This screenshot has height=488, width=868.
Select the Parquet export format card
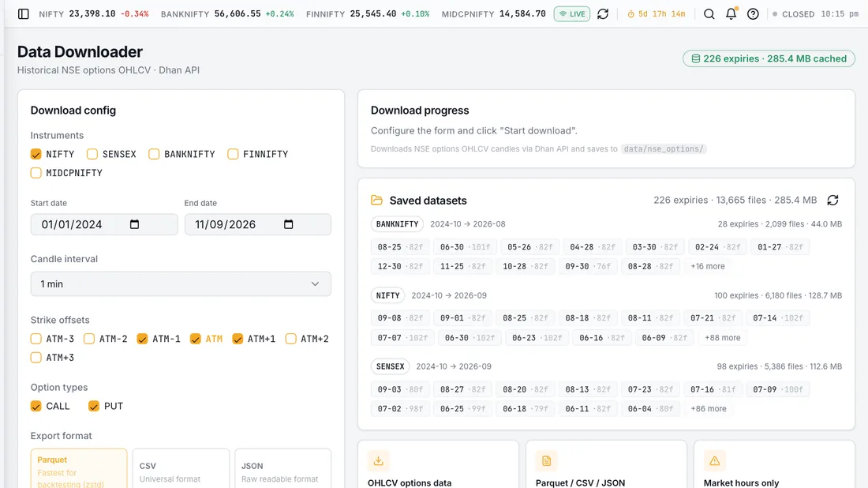79,468
